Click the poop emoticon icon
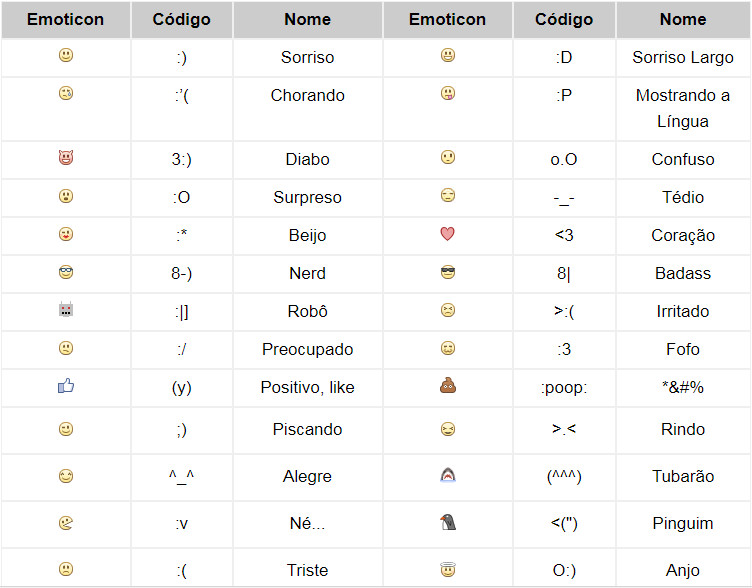Viewport: 752px width, 588px height. 447,386
